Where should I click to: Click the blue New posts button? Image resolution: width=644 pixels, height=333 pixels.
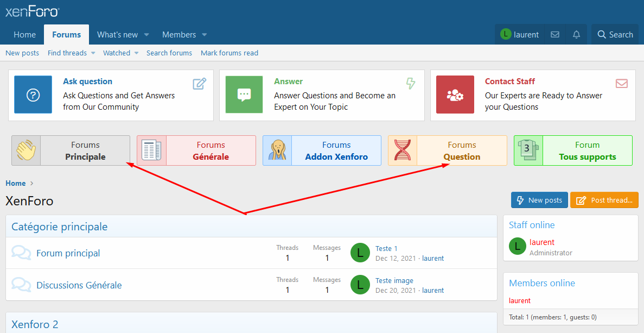tap(539, 200)
